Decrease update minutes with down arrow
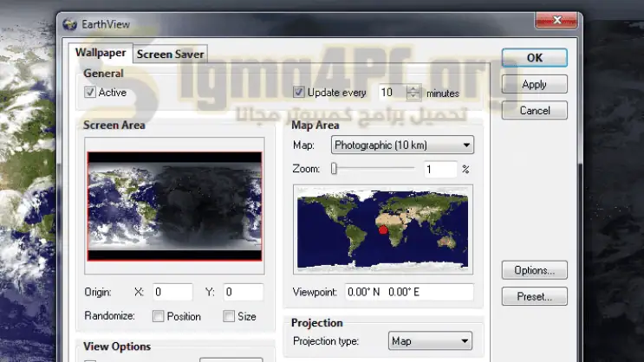The height and width of the screenshot is (362, 644). pyautogui.click(x=413, y=96)
